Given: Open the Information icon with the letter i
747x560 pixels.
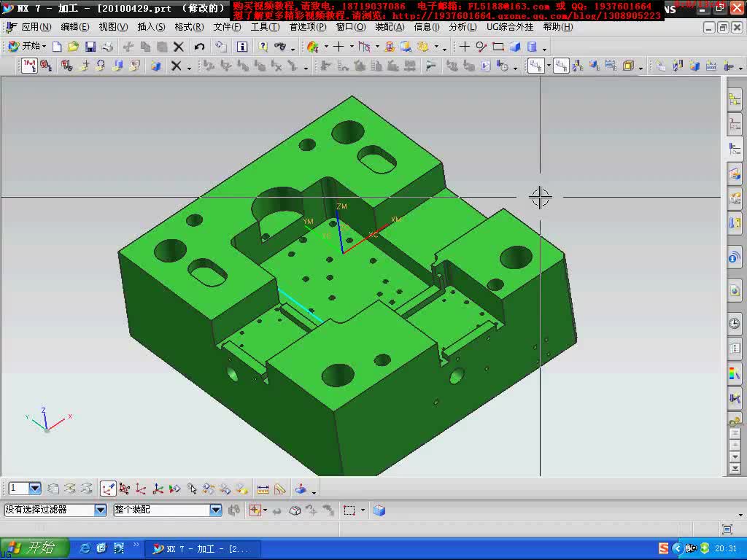Looking at the screenshot, I should pos(242,47).
